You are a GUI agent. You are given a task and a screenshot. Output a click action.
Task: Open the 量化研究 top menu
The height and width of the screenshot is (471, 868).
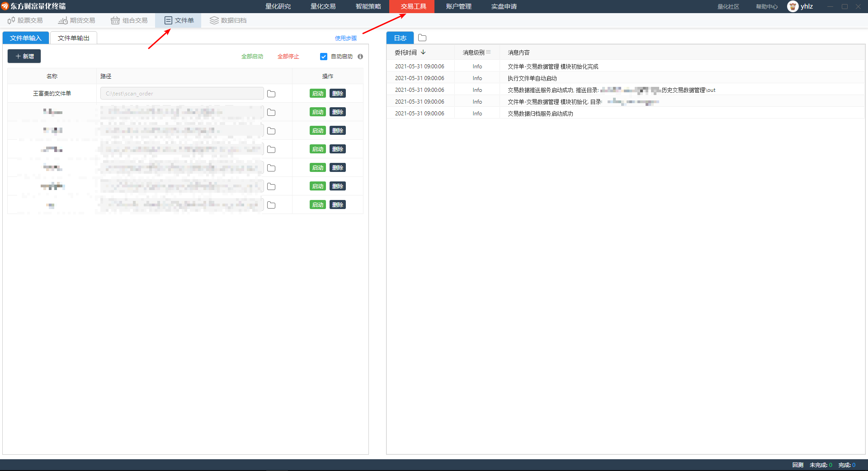point(278,6)
